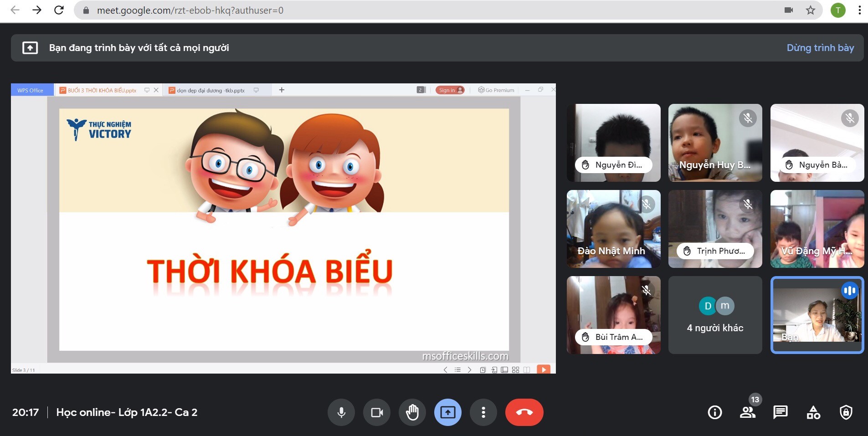Click Dừng trình bày to stop presenting

pos(820,48)
